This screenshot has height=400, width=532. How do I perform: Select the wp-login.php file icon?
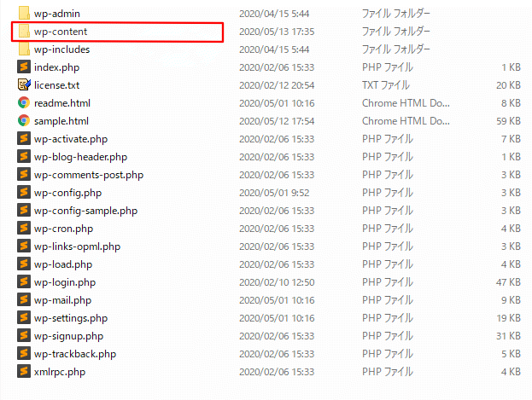[24, 281]
